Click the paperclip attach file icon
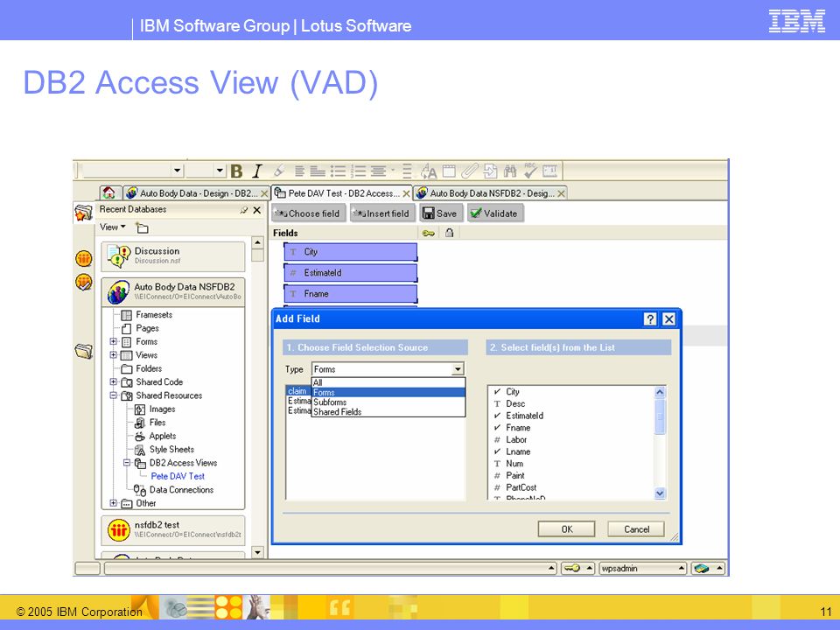 (x=469, y=171)
